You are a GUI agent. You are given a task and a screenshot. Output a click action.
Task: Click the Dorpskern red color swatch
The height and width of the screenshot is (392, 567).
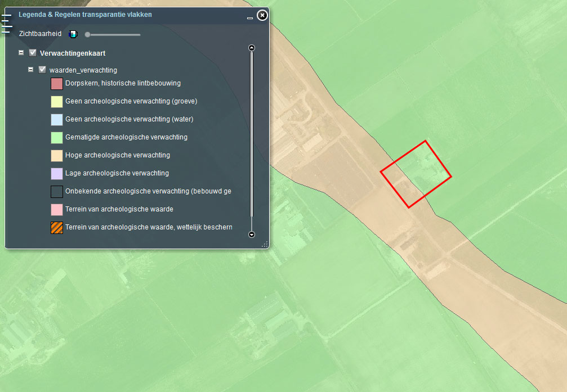[x=56, y=84]
